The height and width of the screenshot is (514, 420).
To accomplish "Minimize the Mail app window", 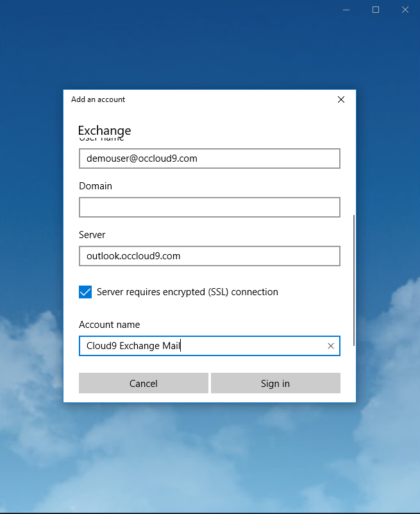I will click(346, 10).
